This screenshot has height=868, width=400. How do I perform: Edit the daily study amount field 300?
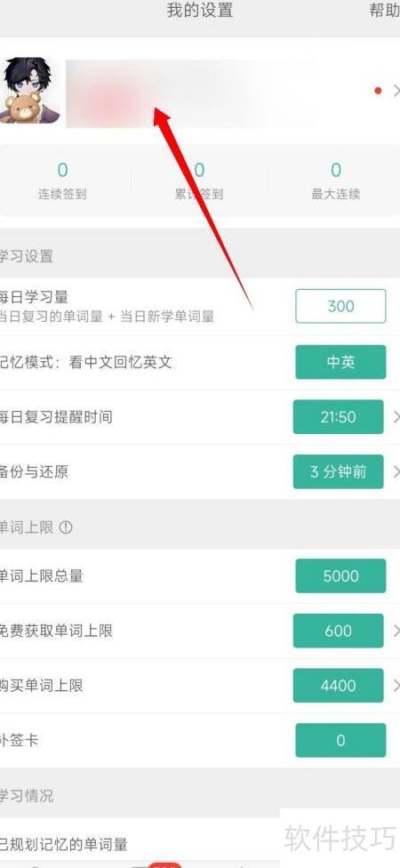pyautogui.click(x=340, y=306)
